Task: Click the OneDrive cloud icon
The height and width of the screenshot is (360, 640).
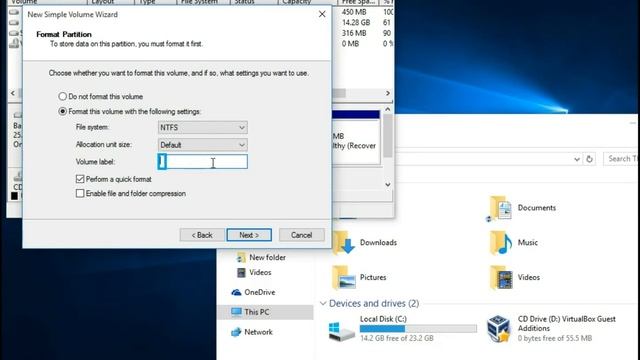Action: click(x=236, y=292)
